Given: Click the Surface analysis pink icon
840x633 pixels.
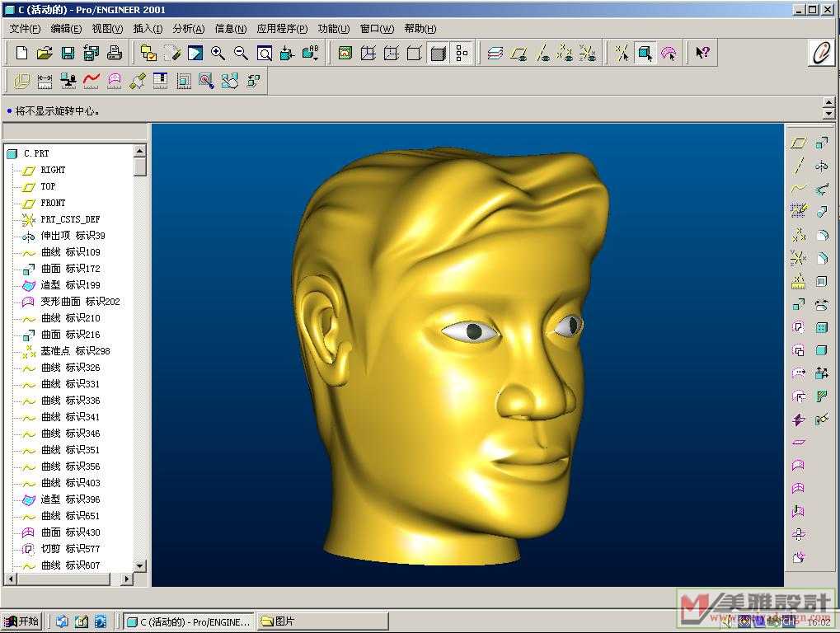Looking at the screenshot, I should point(114,81).
